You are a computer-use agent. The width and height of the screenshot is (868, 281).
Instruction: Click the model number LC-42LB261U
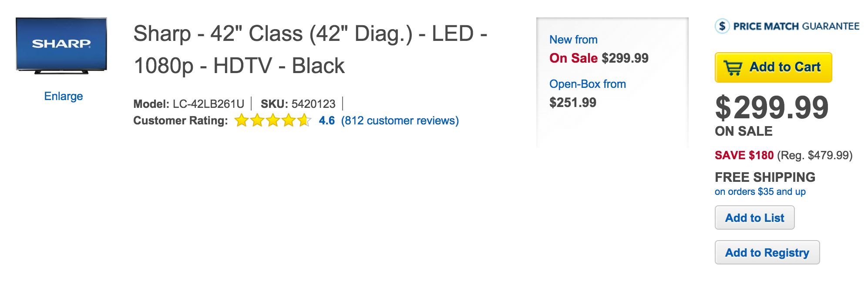[208, 104]
